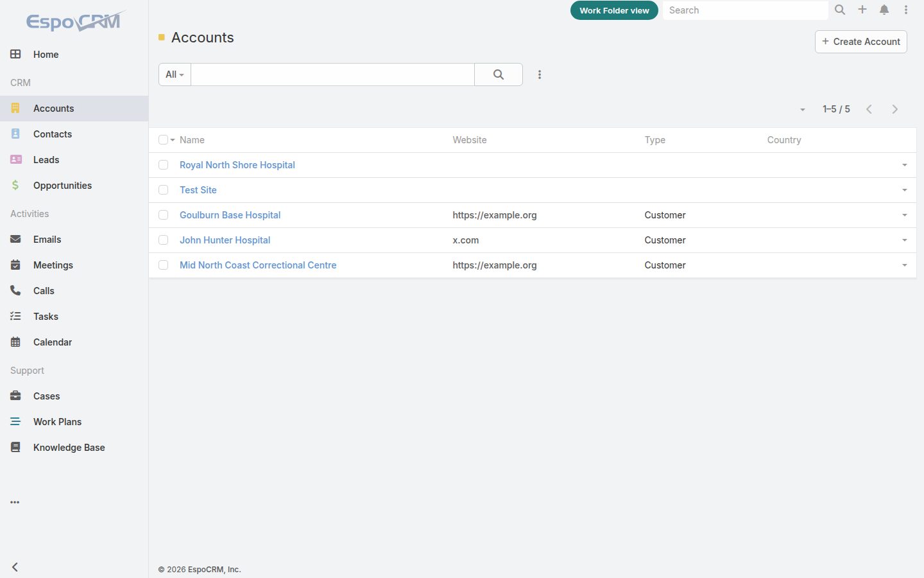Screen dimensions: 924x578
Task: Open the Leads section
Action: click(74, 159)
